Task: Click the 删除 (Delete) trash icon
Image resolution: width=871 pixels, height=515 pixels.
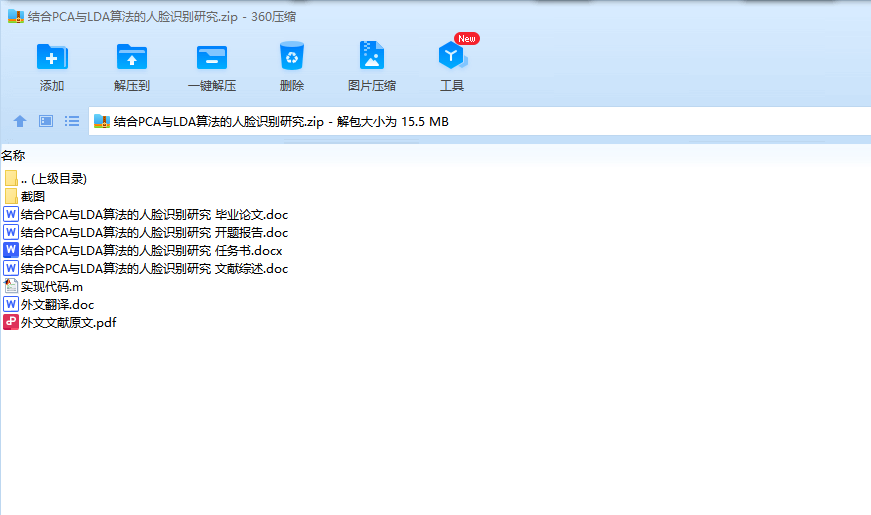Action: point(292,56)
